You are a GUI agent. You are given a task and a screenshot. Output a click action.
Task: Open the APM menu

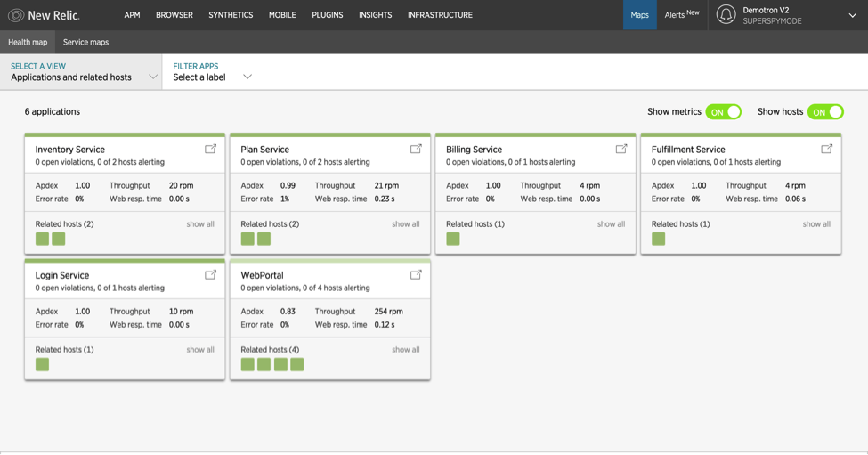pyautogui.click(x=132, y=15)
